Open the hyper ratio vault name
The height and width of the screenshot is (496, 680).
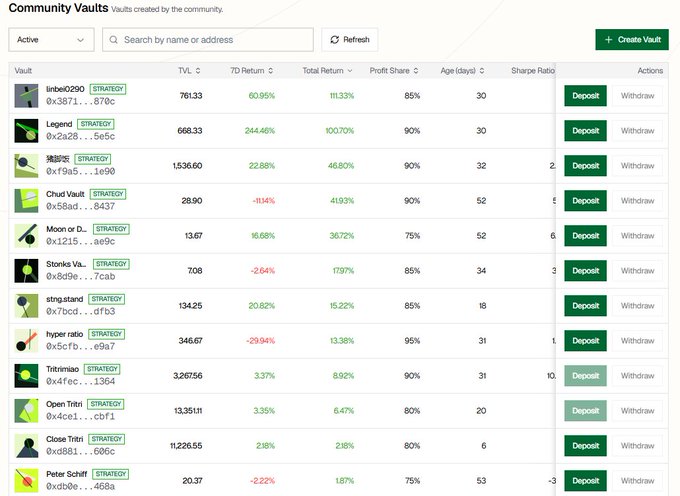click(x=65, y=334)
